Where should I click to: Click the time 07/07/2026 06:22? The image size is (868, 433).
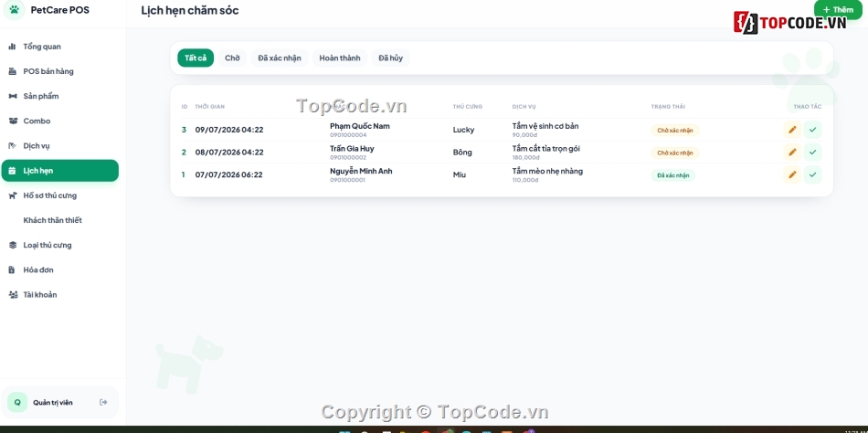click(x=229, y=174)
